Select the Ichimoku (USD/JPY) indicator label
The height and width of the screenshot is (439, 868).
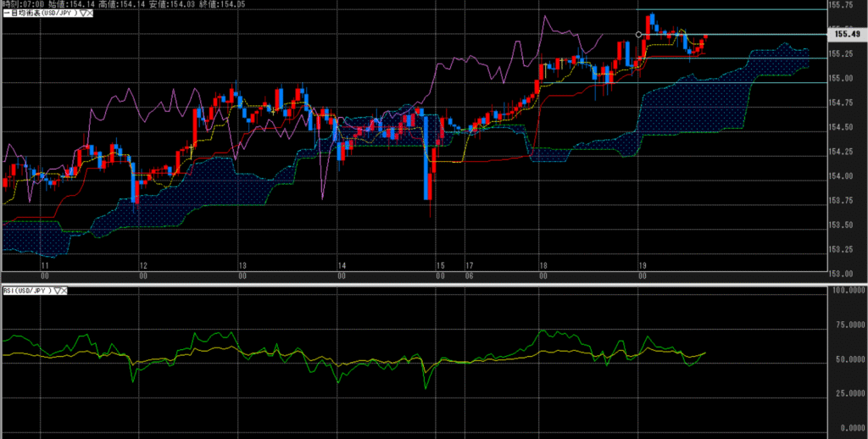41,14
